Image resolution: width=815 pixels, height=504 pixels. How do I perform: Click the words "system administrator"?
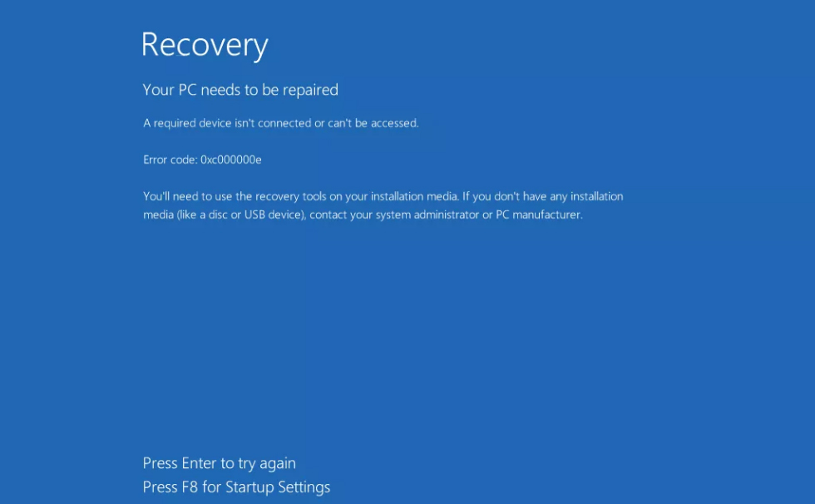tap(427, 215)
